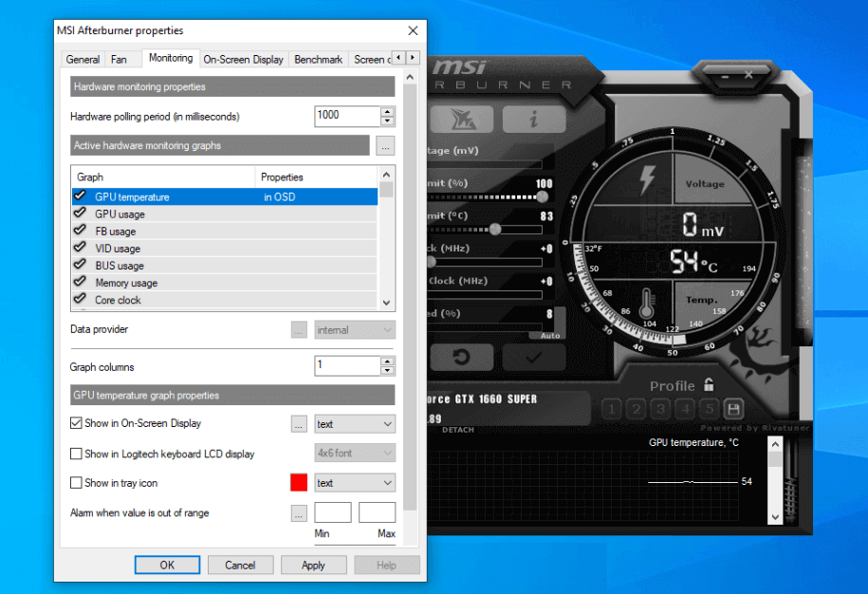
Task: Select the Monitoring tab
Action: click(x=171, y=58)
